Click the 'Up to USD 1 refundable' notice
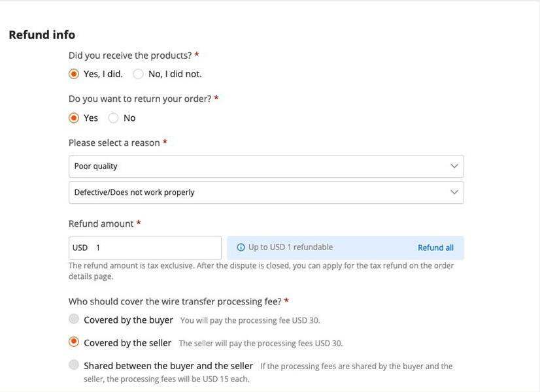 click(x=290, y=248)
